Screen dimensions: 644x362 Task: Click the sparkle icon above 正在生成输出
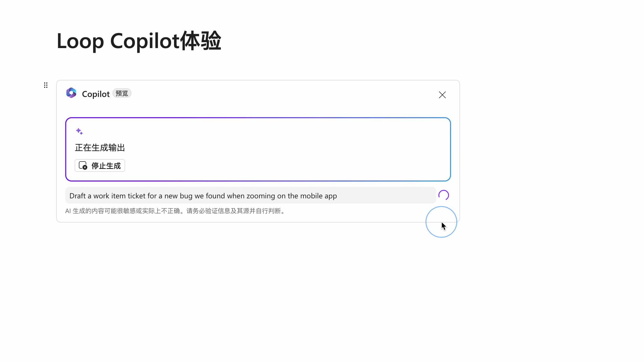pos(80,131)
